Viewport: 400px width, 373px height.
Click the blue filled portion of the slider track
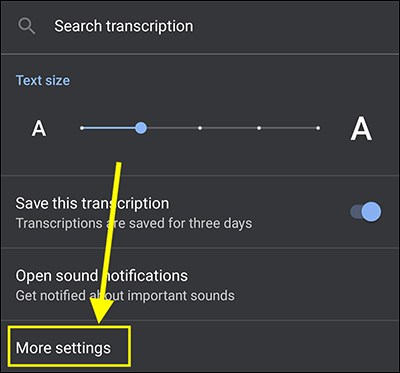110,128
